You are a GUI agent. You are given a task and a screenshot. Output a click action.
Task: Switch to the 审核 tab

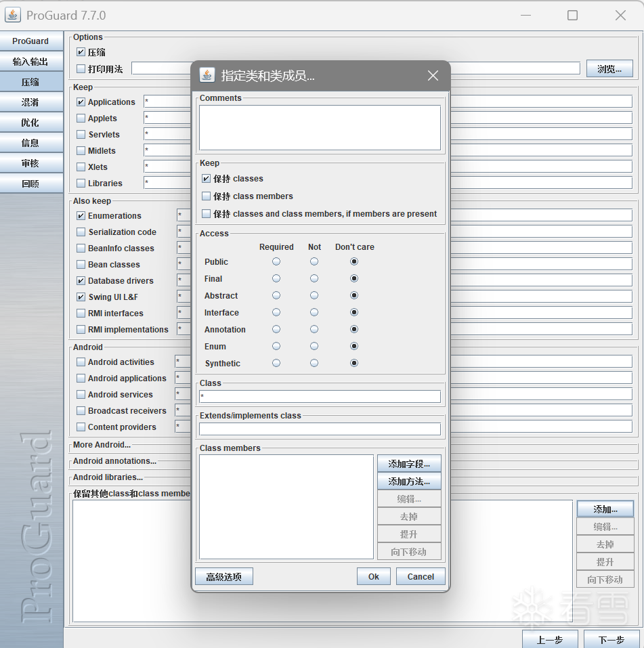31,163
